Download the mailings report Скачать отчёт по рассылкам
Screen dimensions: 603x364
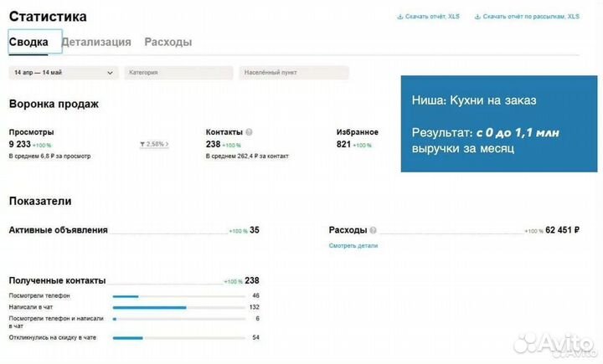pyautogui.click(x=531, y=17)
